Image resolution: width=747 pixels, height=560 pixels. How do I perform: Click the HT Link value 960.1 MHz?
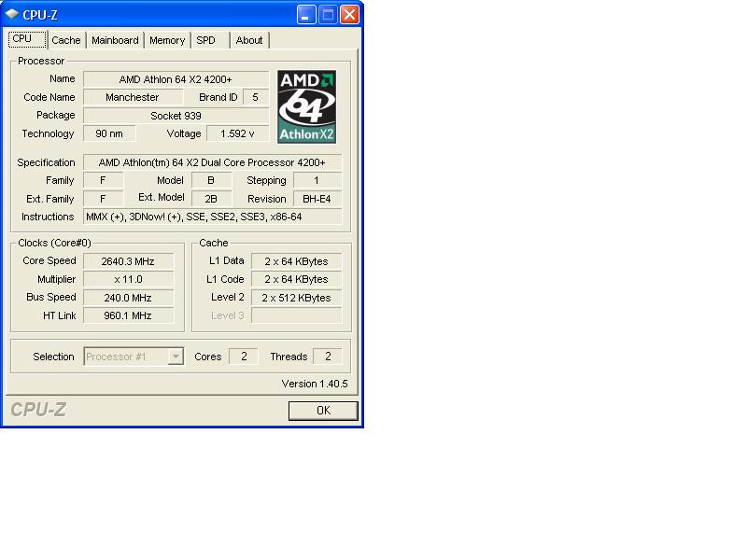pyautogui.click(x=128, y=315)
